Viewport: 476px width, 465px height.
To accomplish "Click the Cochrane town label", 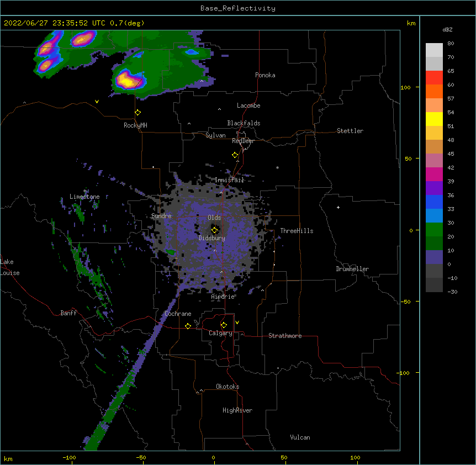I will point(178,314).
